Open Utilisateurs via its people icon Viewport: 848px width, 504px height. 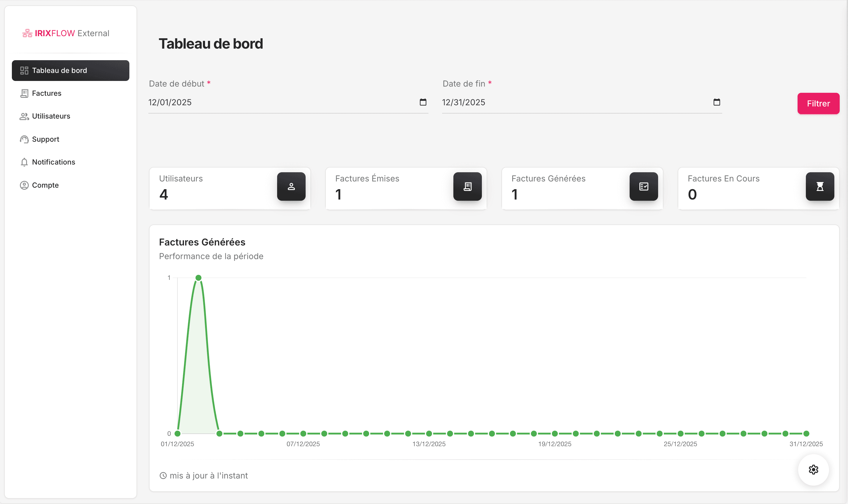[x=24, y=116]
